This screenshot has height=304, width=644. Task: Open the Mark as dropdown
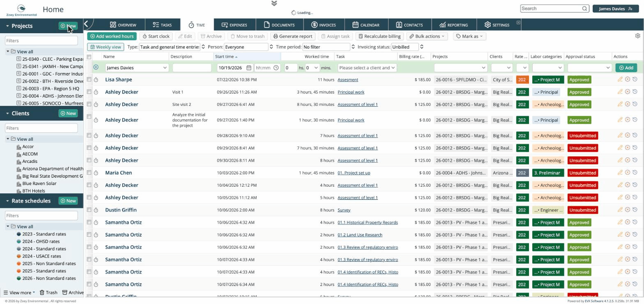coord(469,37)
